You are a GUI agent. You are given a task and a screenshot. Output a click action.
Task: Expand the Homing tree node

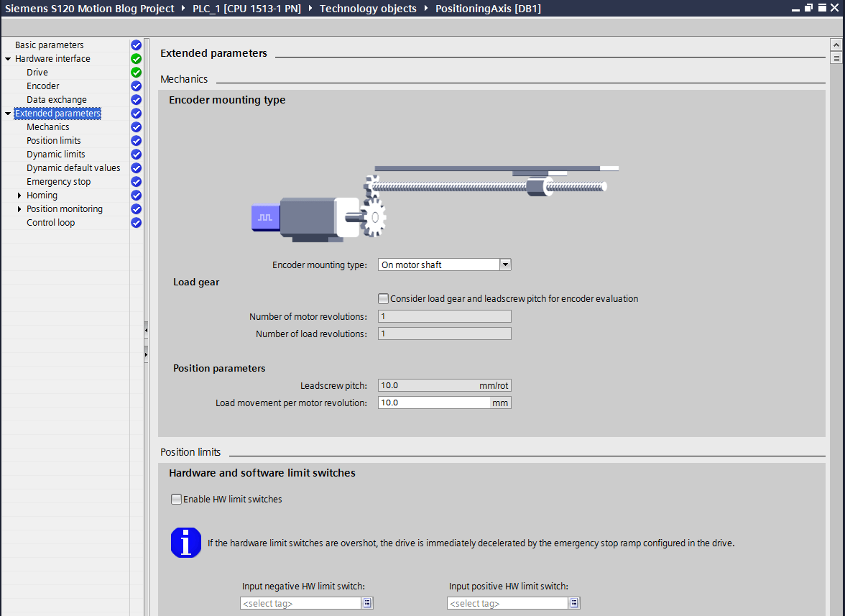[19, 195]
